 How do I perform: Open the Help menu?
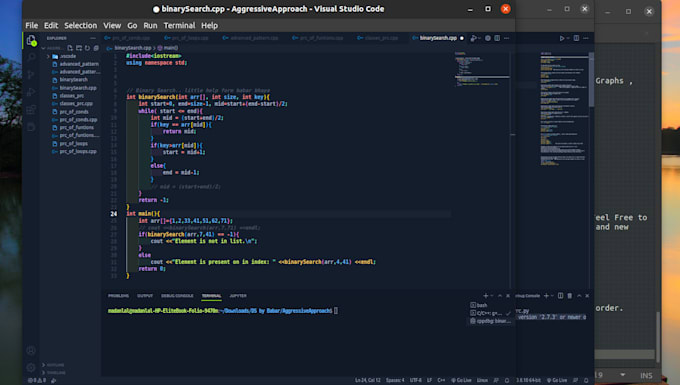pos(209,26)
